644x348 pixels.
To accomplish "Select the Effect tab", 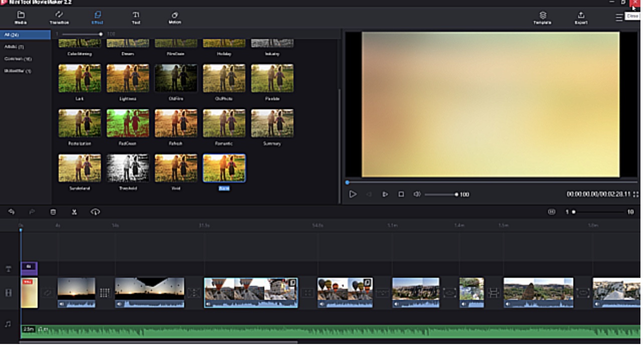I will pos(97,18).
